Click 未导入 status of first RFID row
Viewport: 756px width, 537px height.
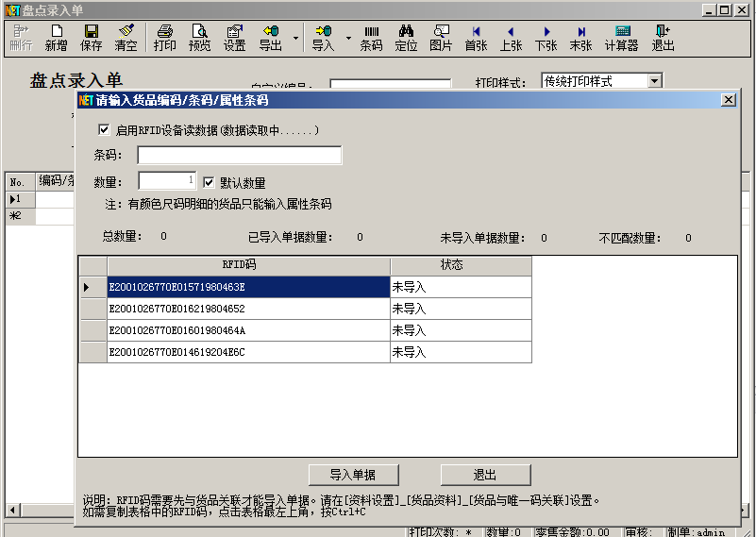click(461, 287)
